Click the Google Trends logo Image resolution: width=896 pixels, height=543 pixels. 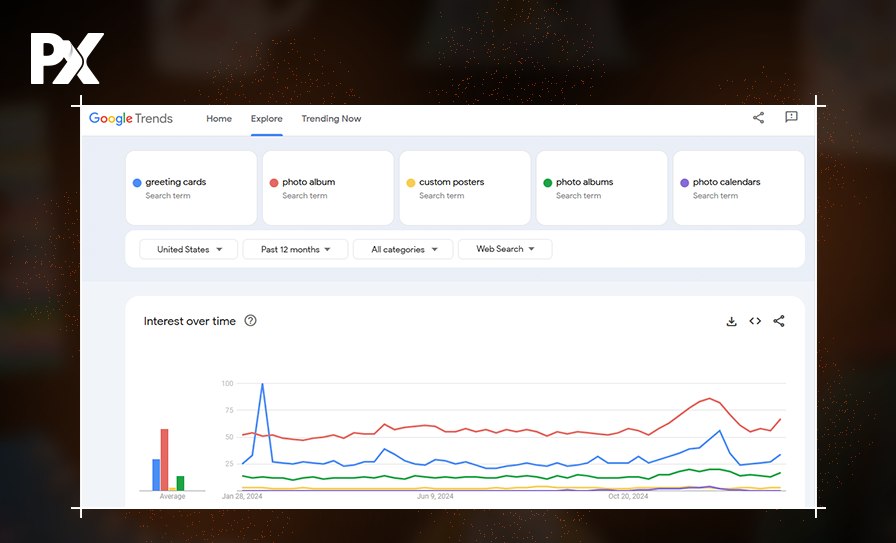coord(131,119)
